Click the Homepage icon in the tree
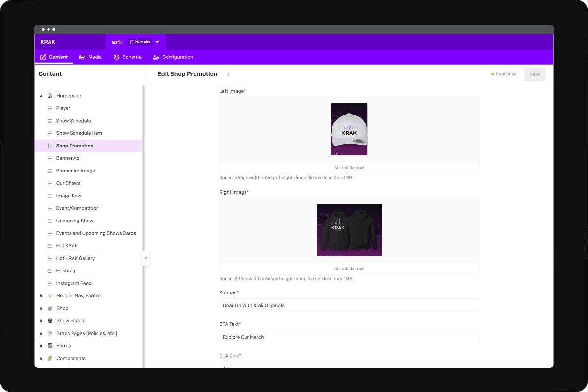Screen dimensions: 588x392 (50, 96)
